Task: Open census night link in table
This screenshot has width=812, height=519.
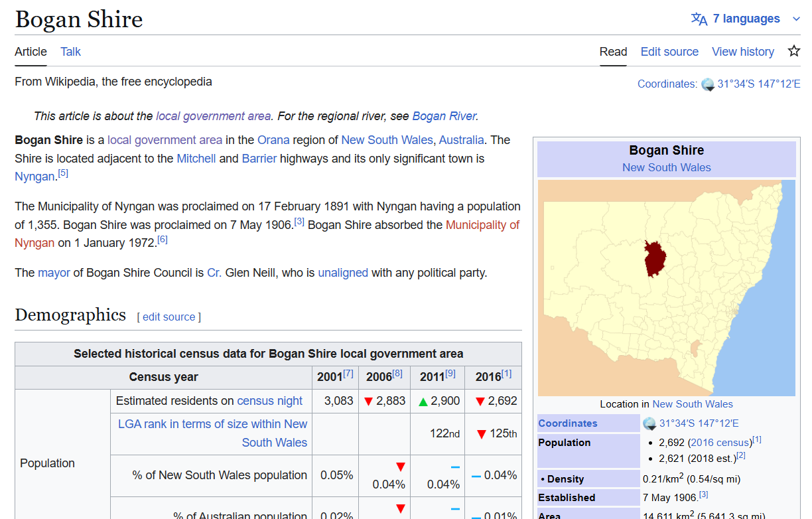Action: (x=269, y=401)
